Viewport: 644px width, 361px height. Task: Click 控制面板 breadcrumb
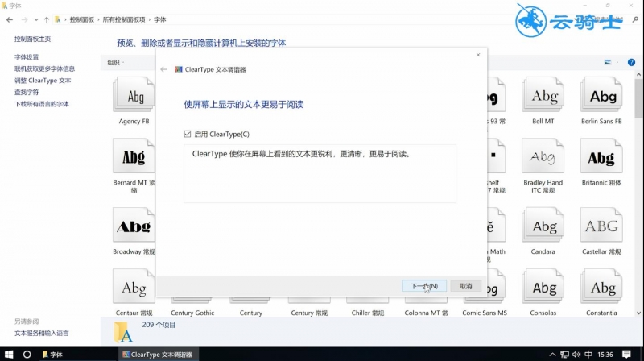[x=82, y=19]
